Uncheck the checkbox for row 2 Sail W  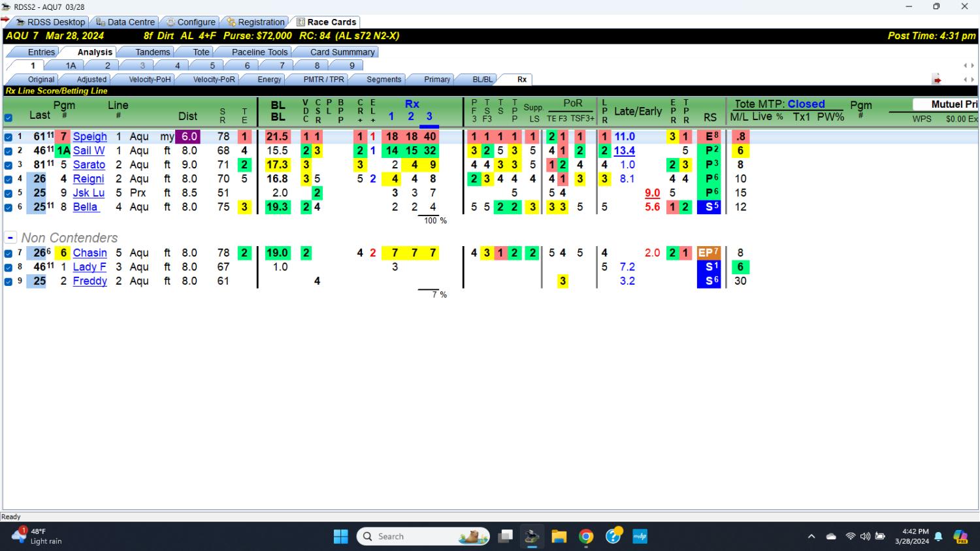[x=8, y=151]
